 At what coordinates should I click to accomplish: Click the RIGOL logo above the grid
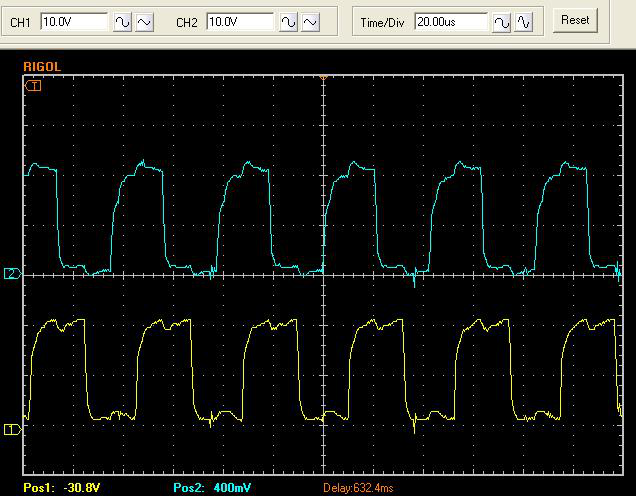(42, 67)
